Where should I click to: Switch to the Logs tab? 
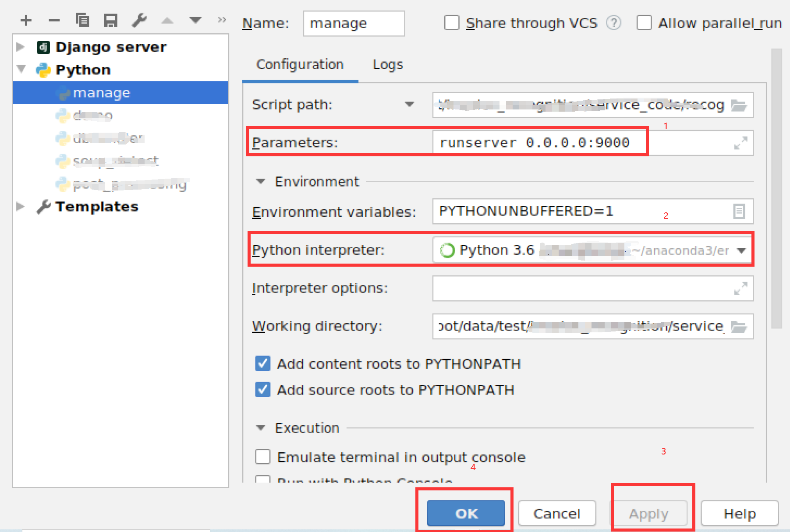coord(388,65)
